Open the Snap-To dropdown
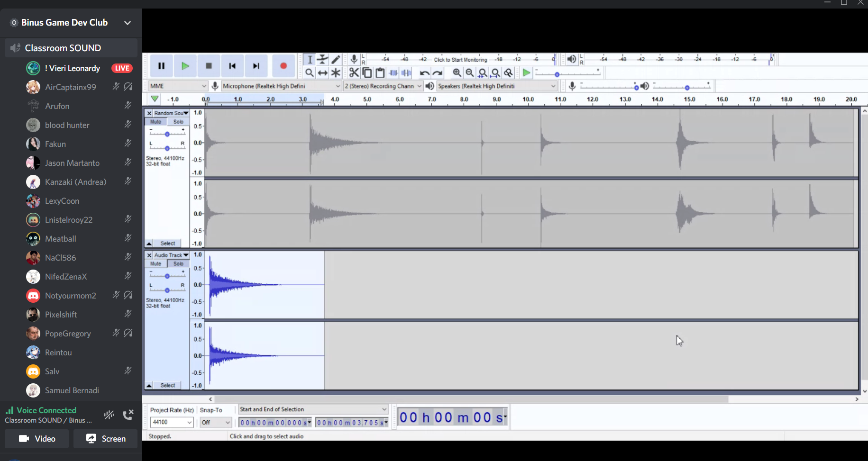This screenshot has height=461, width=868. coord(216,422)
